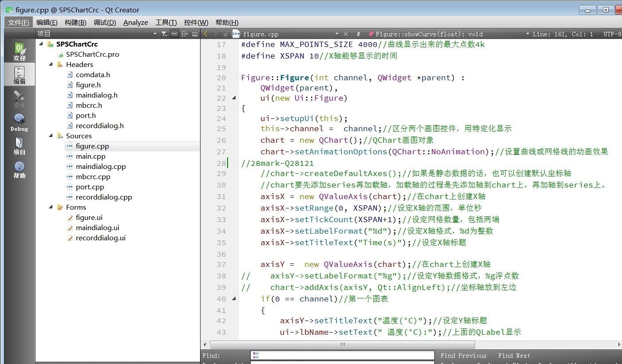
Task: Open the 工具(T) menu
Action: tap(166, 22)
